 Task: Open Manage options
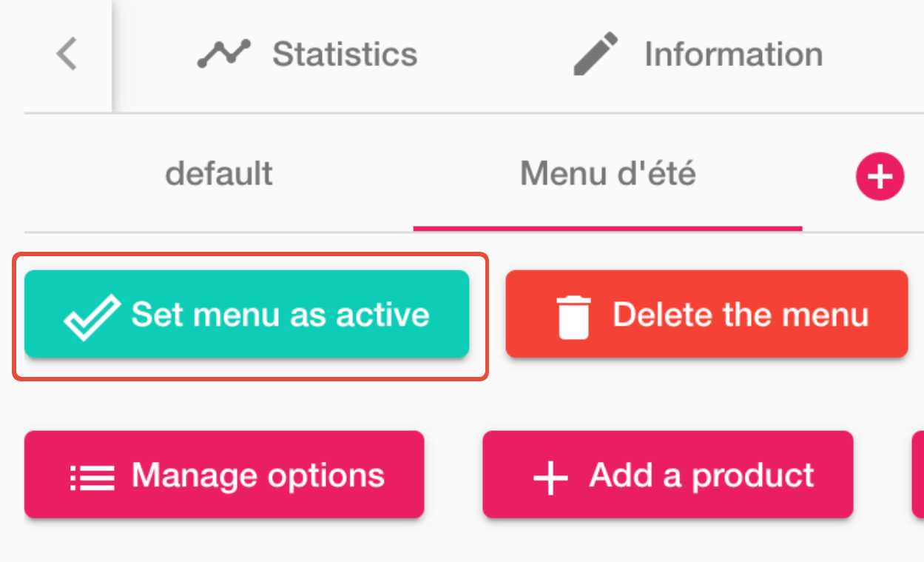point(224,475)
